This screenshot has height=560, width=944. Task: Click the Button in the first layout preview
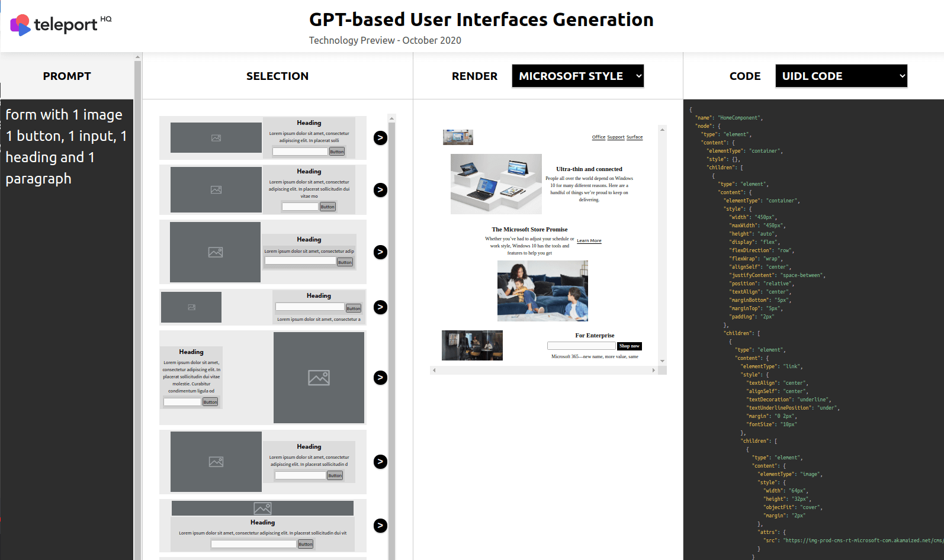pyautogui.click(x=337, y=152)
